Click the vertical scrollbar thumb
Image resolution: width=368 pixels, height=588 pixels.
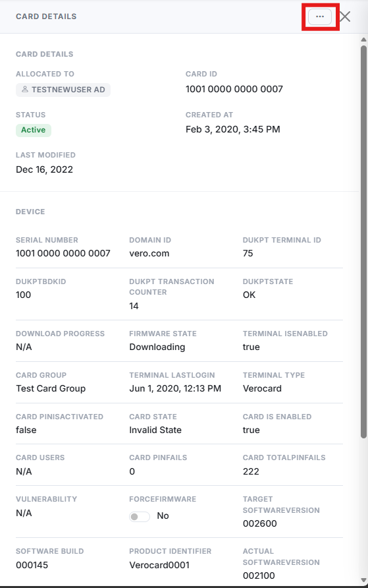click(x=363, y=242)
